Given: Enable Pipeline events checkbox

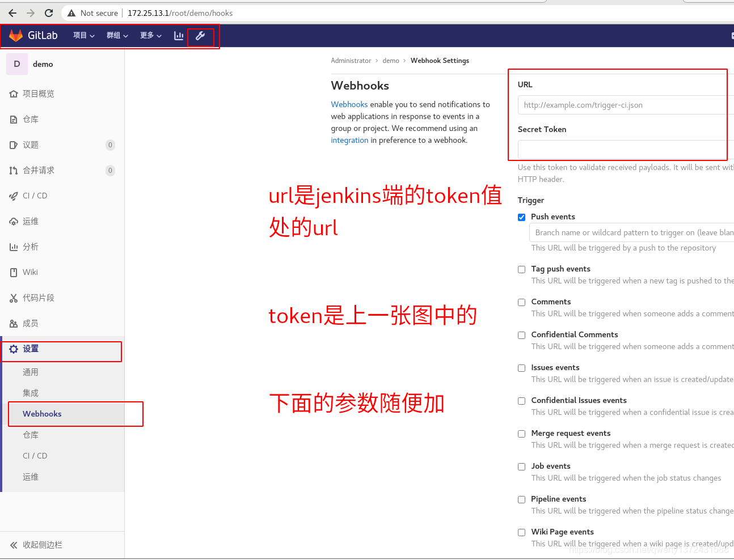Looking at the screenshot, I should 521,499.
